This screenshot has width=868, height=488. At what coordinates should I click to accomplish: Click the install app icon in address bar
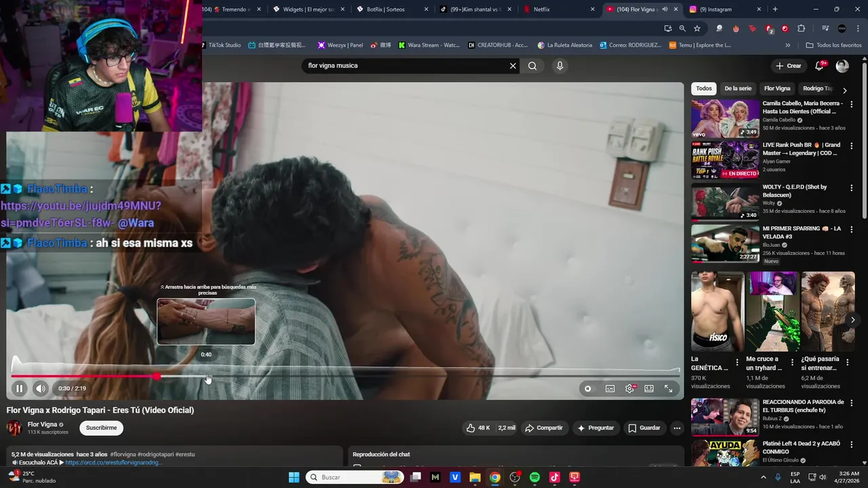[668, 28]
